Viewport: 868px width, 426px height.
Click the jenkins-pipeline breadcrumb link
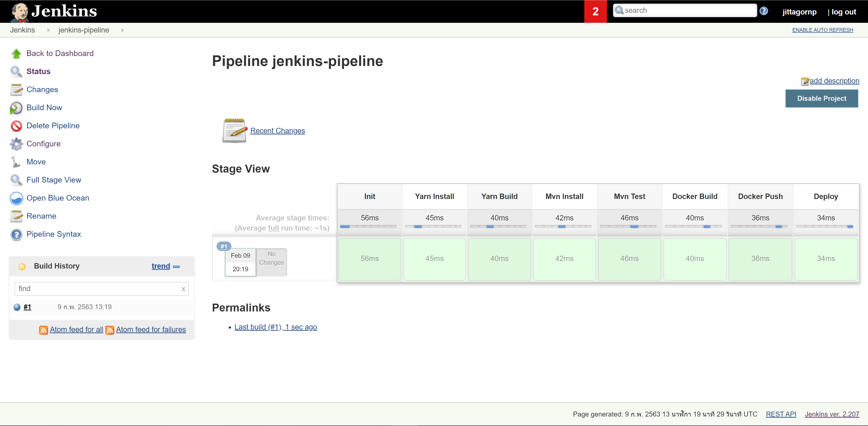click(84, 30)
